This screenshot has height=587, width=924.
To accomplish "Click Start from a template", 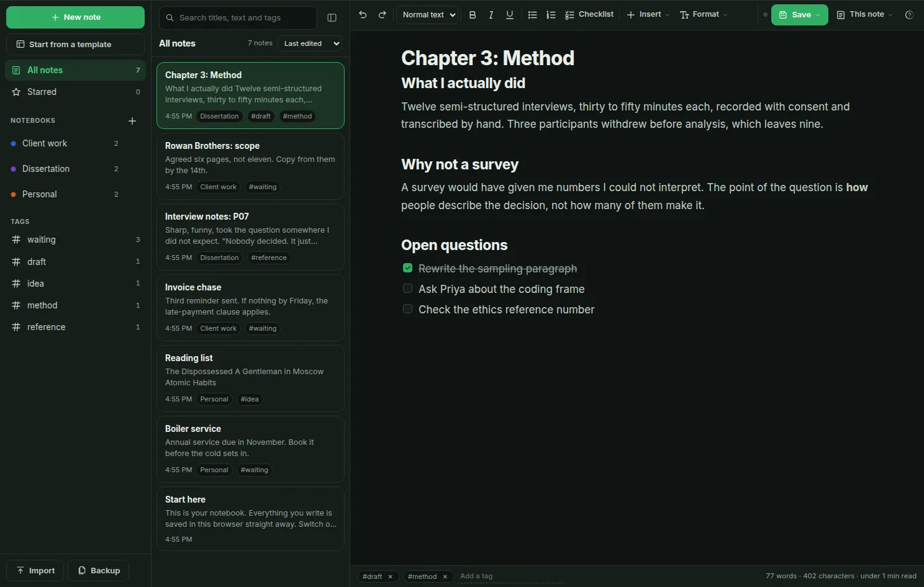I will coord(75,45).
